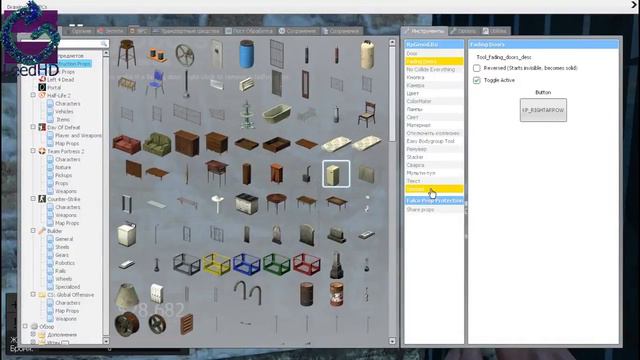Open the Пост Обработка tab
The image size is (640, 360).
tap(249, 31)
